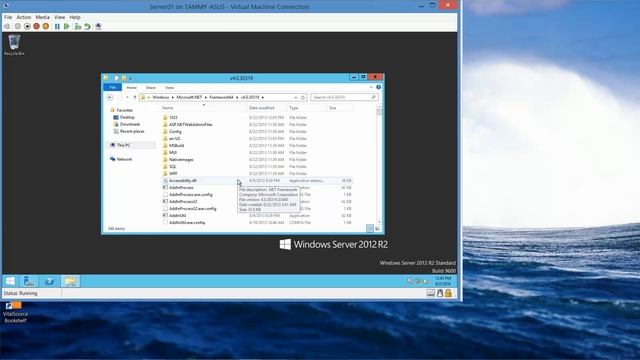
Task: Click the red Shut Down toolbar icon
Action: click(x=36, y=27)
